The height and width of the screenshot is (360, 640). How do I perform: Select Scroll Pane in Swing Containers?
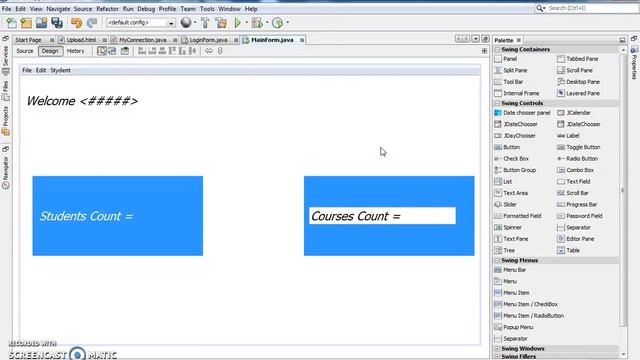(575, 70)
